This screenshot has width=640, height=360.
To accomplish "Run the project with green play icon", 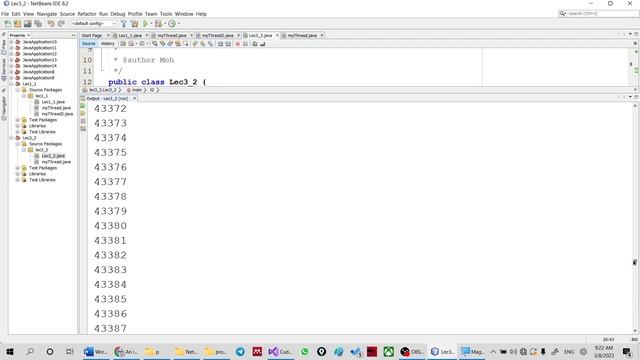I will click(x=145, y=24).
